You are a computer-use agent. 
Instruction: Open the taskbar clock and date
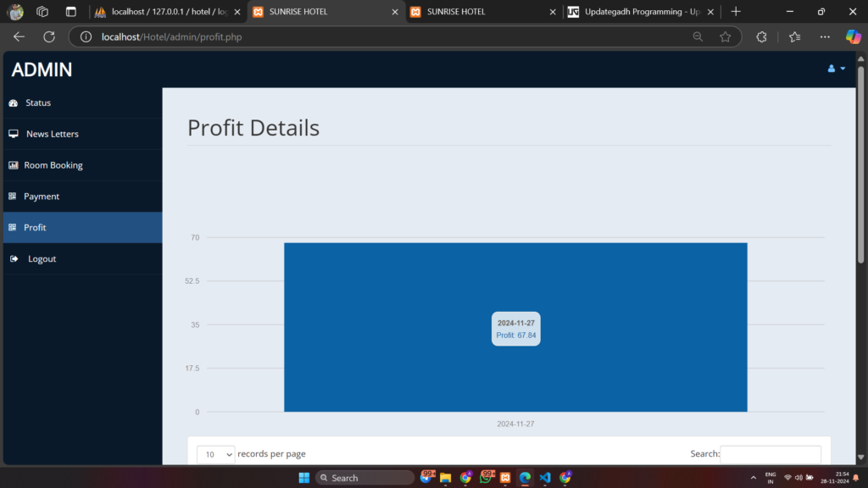(x=834, y=478)
